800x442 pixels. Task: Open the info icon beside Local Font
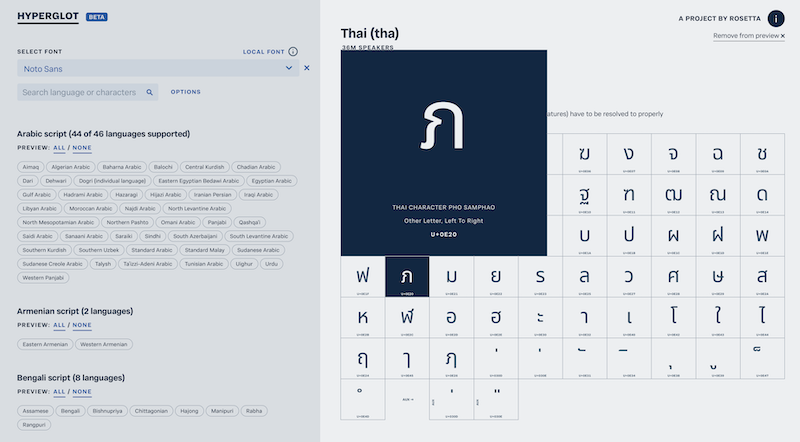pyautogui.click(x=293, y=52)
